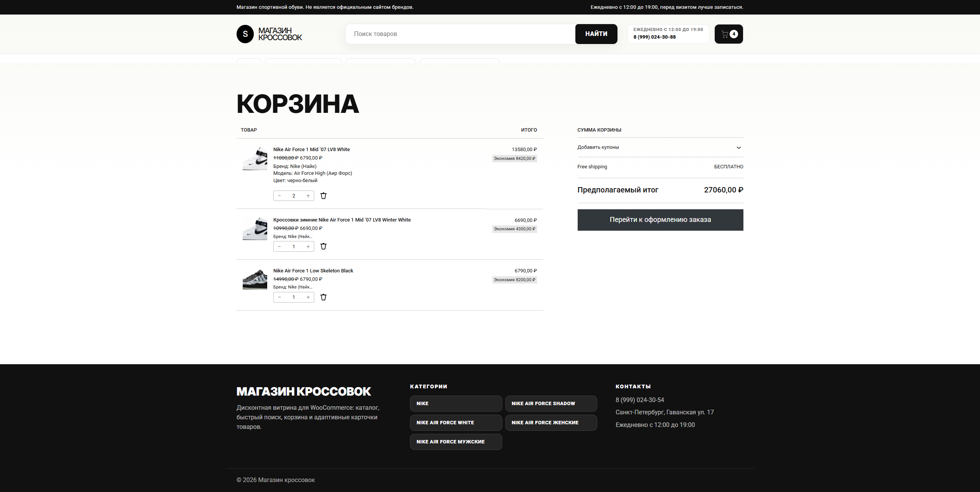The width and height of the screenshot is (980, 492).
Task: Decrease quantity of Winter White sneakers
Action: click(x=279, y=247)
